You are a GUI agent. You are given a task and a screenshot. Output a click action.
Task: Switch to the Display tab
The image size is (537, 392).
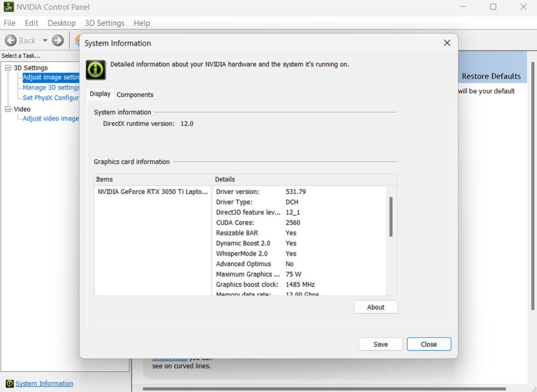[x=100, y=94]
